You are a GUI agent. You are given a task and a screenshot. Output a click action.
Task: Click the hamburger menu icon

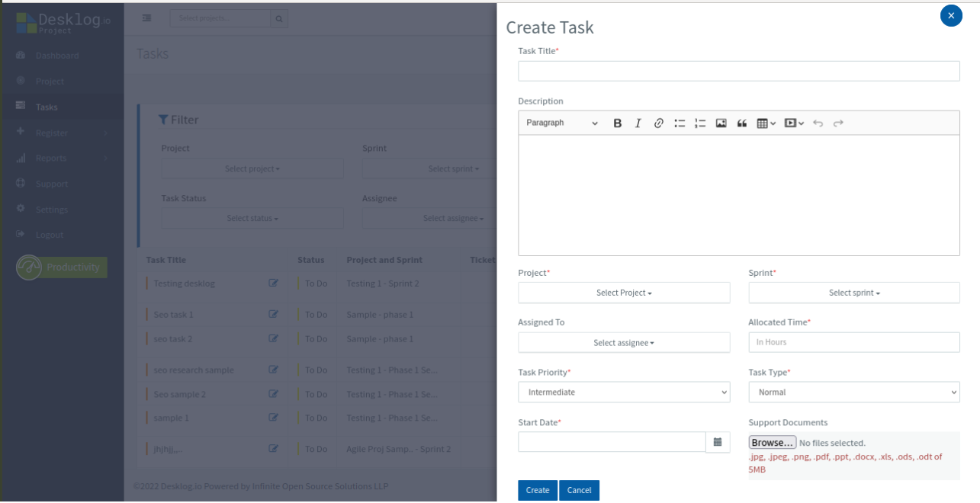147,18
